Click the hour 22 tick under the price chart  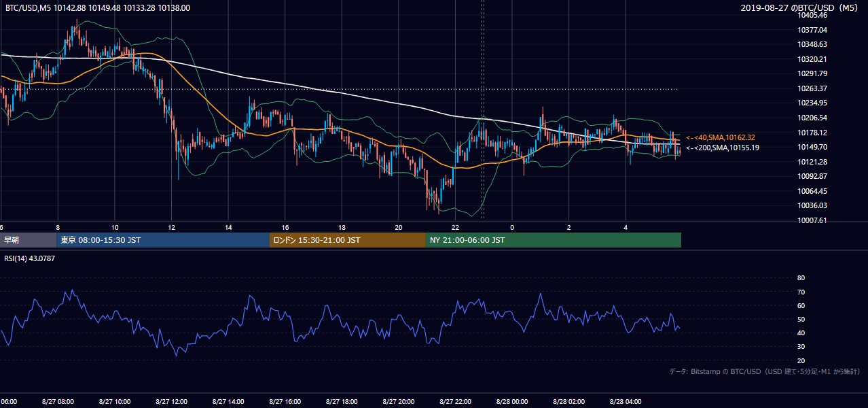456,227
